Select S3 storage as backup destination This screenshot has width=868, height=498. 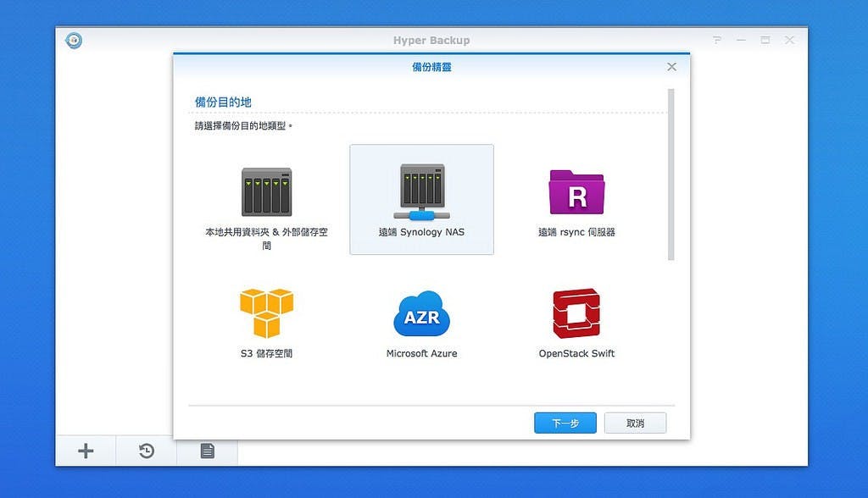click(266, 321)
